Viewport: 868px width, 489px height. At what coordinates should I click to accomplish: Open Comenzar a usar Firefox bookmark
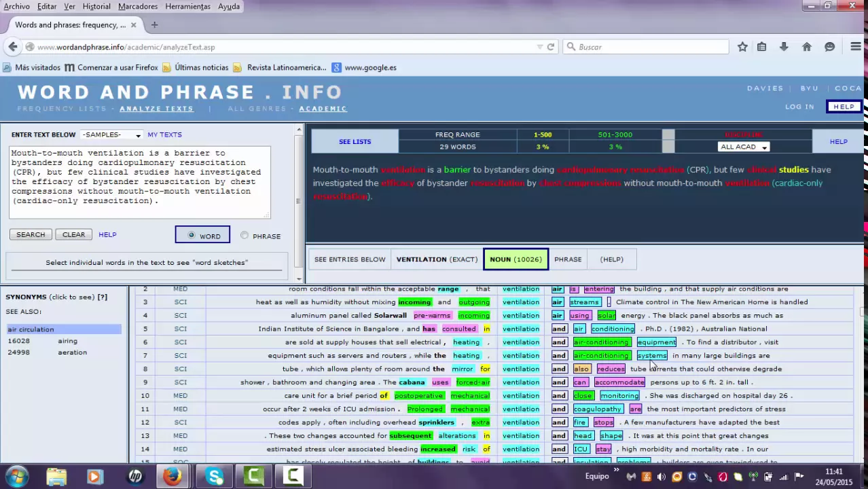click(x=111, y=67)
